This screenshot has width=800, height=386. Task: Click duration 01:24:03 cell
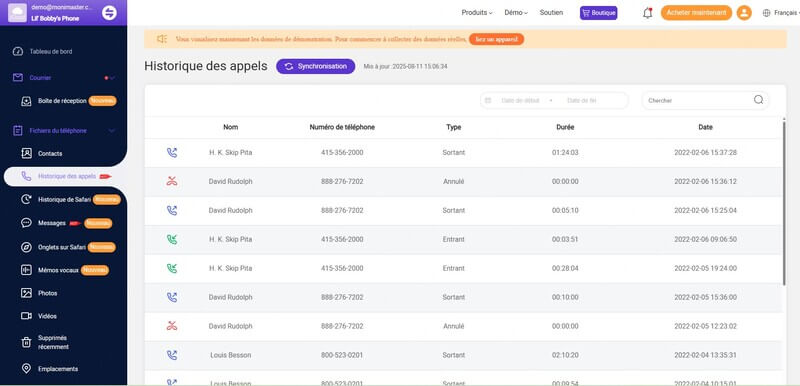(565, 152)
